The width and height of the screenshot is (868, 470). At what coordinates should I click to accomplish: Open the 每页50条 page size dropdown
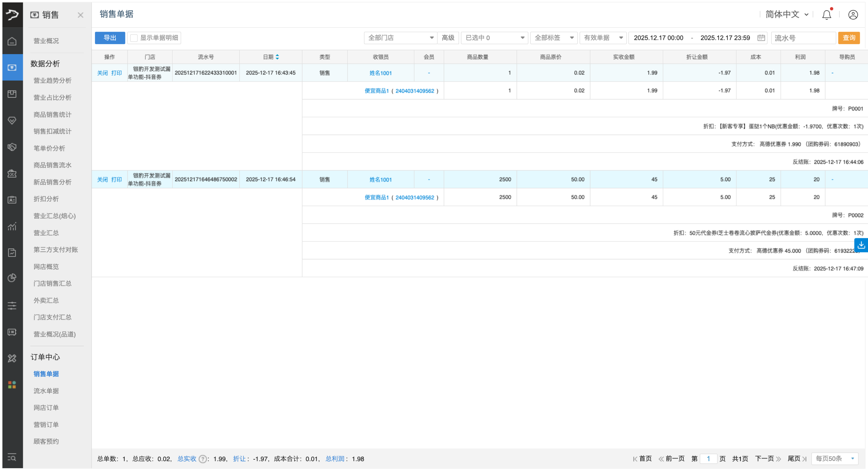click(834, 458)
